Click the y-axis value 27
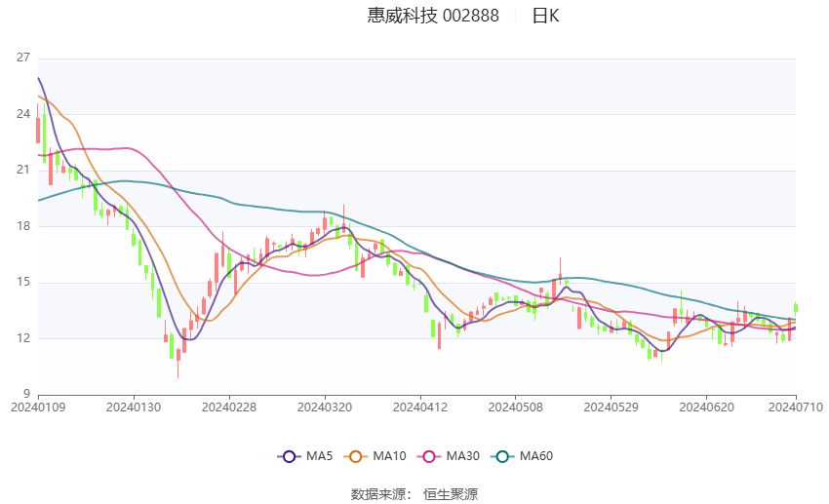829x504 pixels. tap(23, 58)
